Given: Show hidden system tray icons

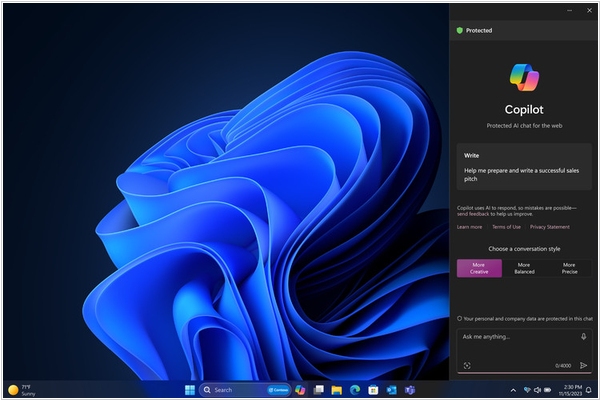Looking at the screenshot, I should 513,390.
